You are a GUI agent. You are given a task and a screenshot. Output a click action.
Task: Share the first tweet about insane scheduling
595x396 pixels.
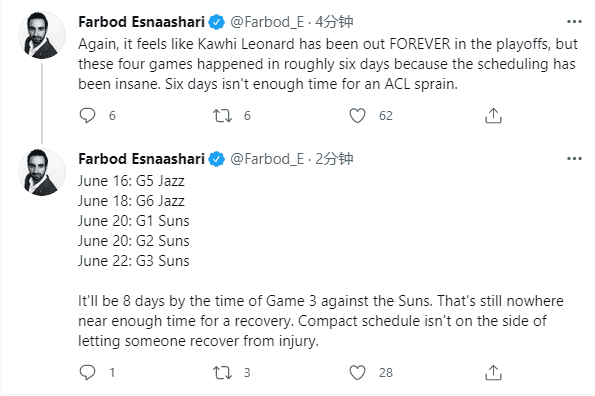[x=493, y=116]
